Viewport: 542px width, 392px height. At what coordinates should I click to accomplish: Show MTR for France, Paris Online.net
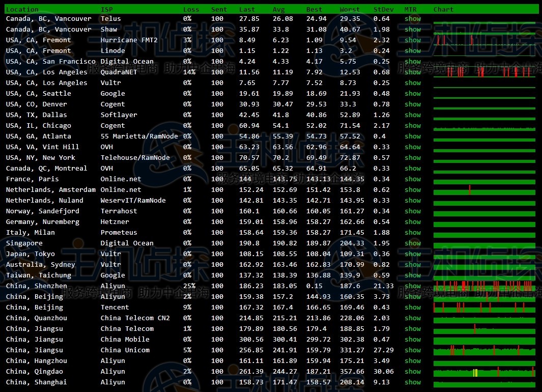(413, 179)
